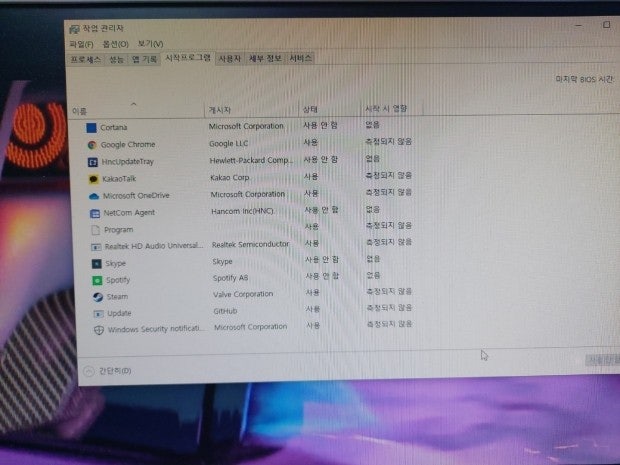Image resolution: width=620 pixels, height=465 pixels.
Task: Switch to the 성능 tab
Action: point(117,59)
